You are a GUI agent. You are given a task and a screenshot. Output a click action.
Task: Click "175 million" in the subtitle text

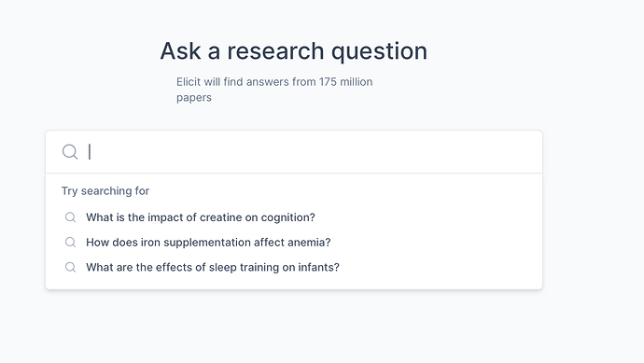pyautogui.click(x=345, y=82)
